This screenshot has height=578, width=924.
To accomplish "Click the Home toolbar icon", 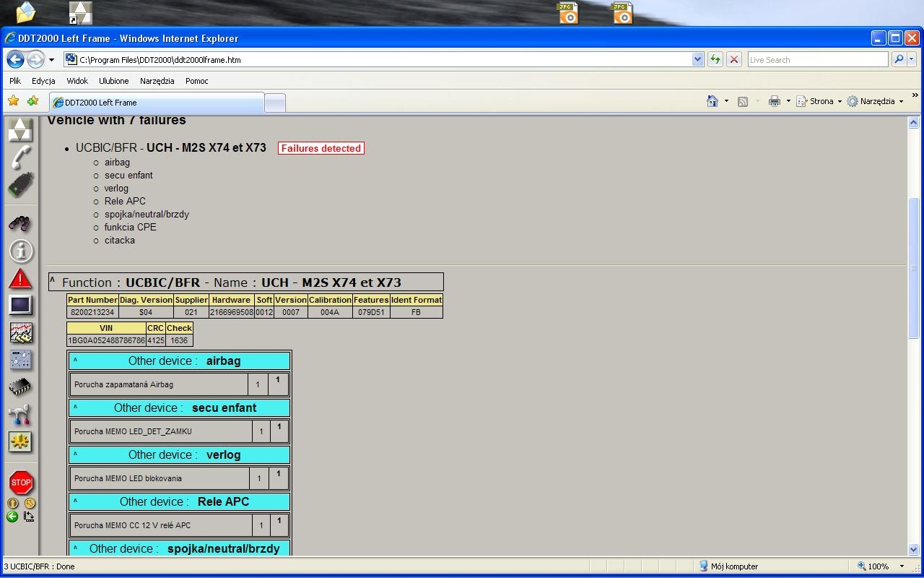I will coord(712,101).
